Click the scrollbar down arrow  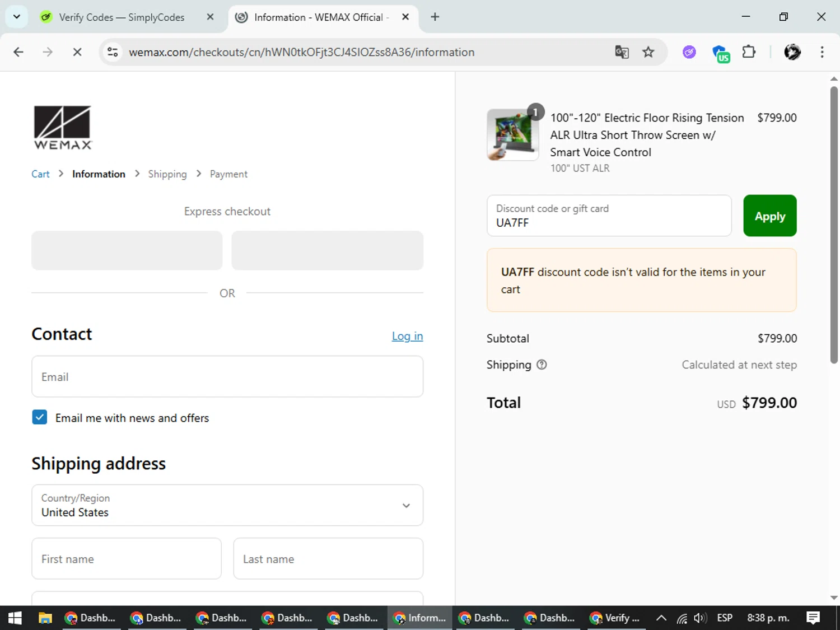click(834, 598)
